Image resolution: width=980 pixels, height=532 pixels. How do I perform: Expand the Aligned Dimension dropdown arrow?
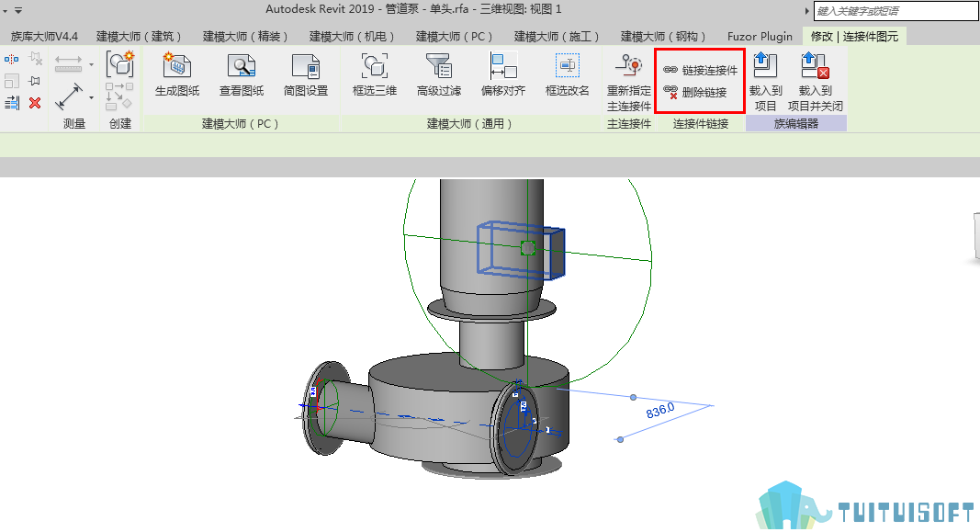point(91,97)
